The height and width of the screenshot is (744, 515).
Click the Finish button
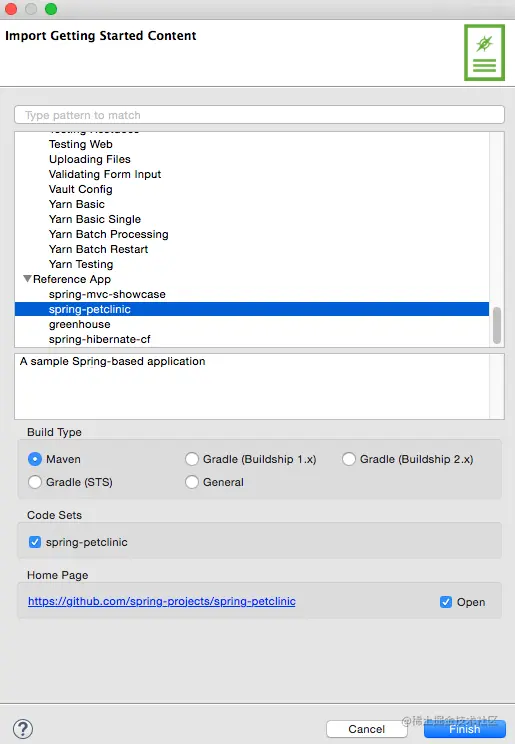(x=465, y=729)
